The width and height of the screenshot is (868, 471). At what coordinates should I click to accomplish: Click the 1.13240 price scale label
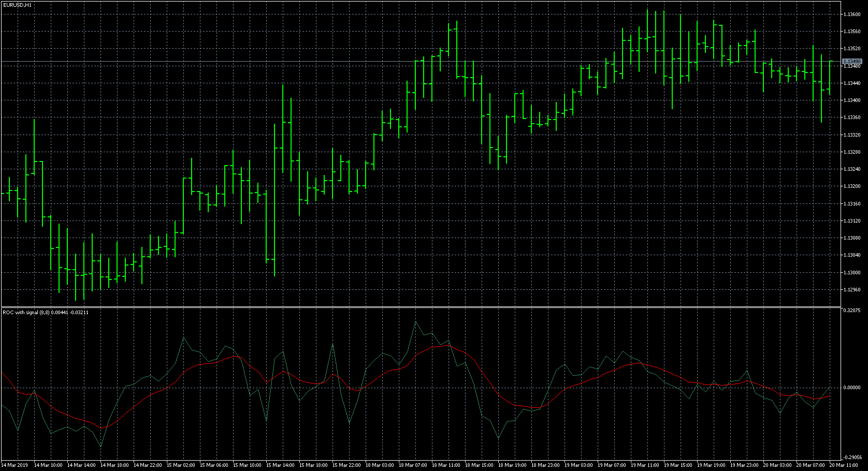[852, 169]
